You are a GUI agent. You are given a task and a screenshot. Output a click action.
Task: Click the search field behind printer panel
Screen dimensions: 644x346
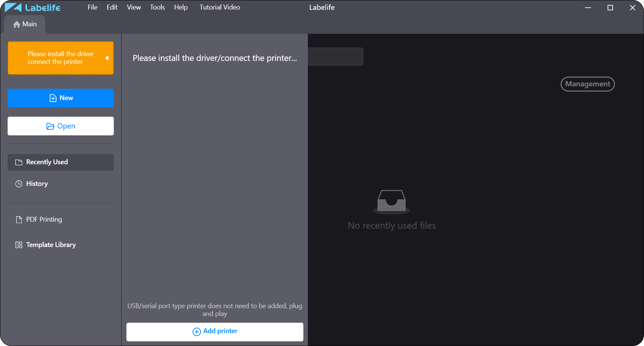point(335,56)
